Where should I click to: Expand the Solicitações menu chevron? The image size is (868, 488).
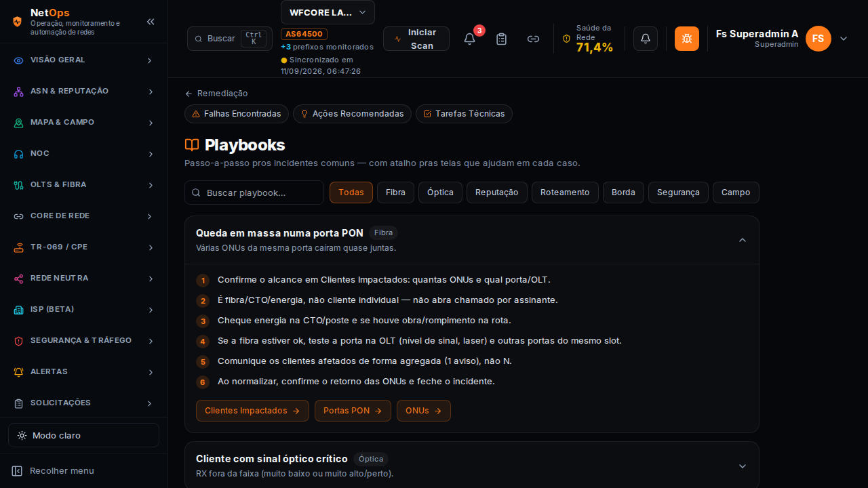point(150,403)
